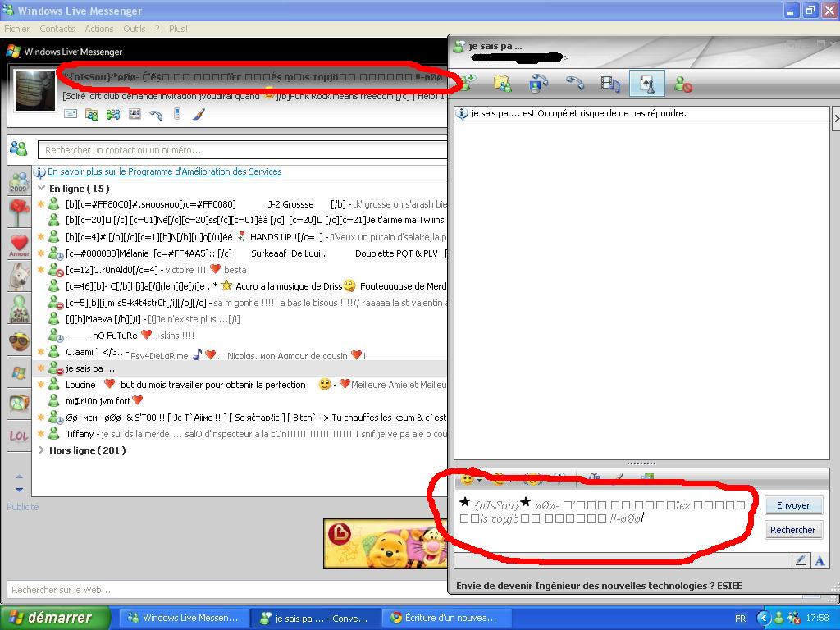Open the Outils menu
840x630 pixels.
pos(134,29)
